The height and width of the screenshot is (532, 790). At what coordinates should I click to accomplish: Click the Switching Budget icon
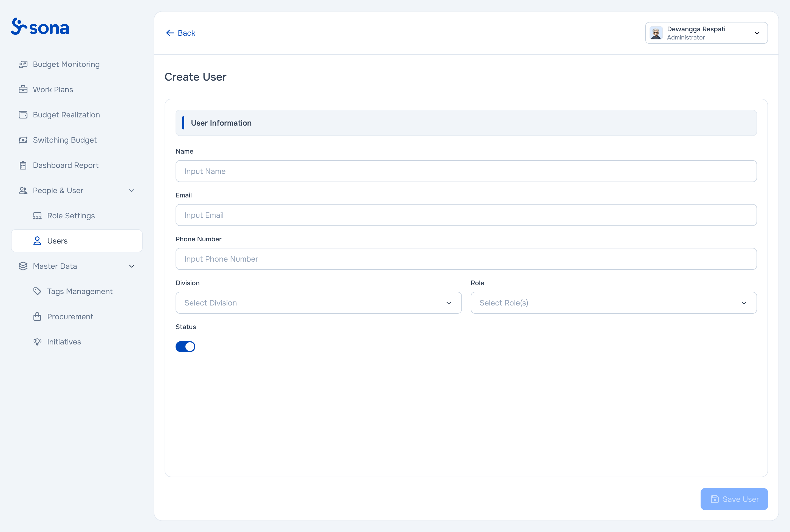click(x=23, y=140)
